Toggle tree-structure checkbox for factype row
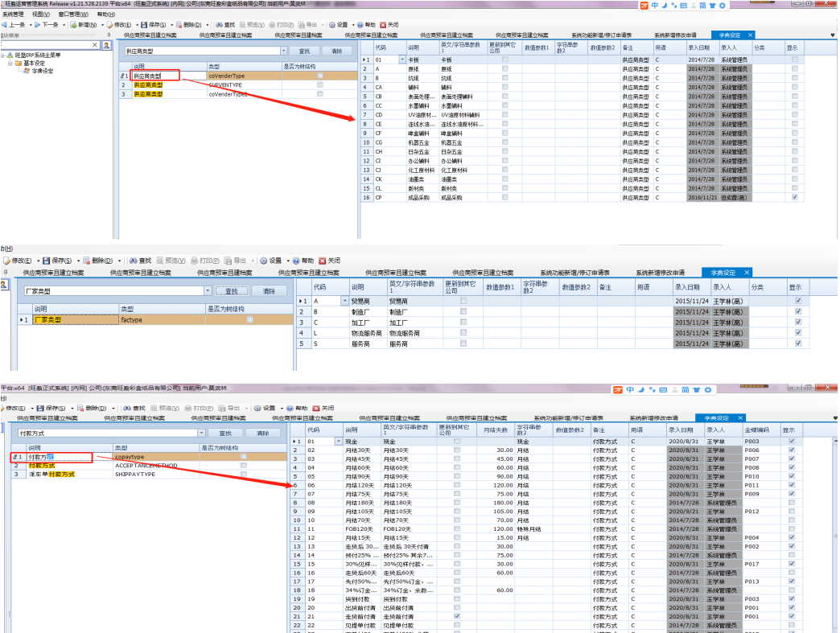Image resolution: width=840 pixels, height=633 pixels. tap(249, 319)
